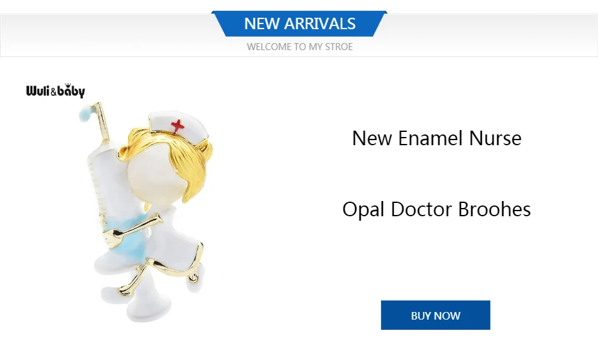Click the Wuli&baby brand logo
Image resolution: width=598 pixels, height=364 pixels.
(56, 91)
